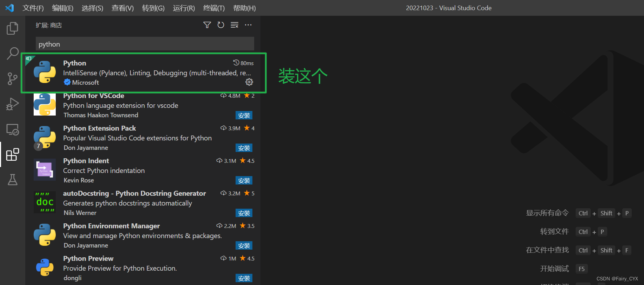Screen dimensions: 644x285
Task: Click the Python for VSCode extension logo
Action: click(45, 104)
